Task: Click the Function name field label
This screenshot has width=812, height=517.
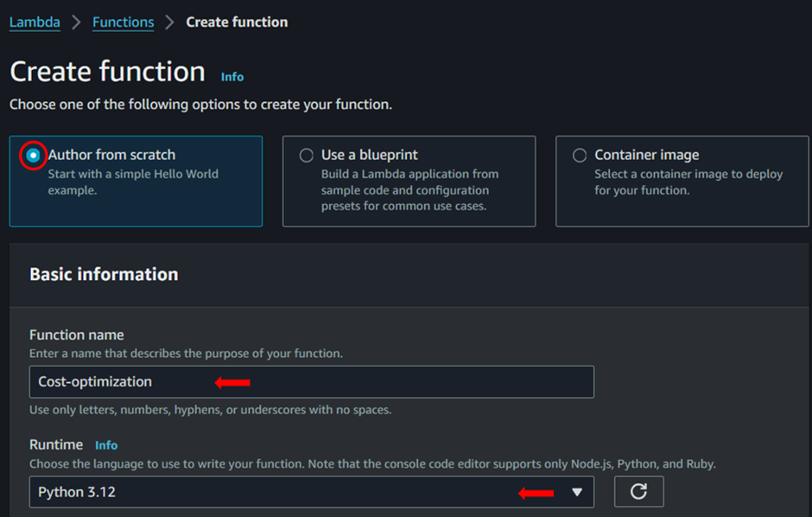Action: (x=77, y=335)
